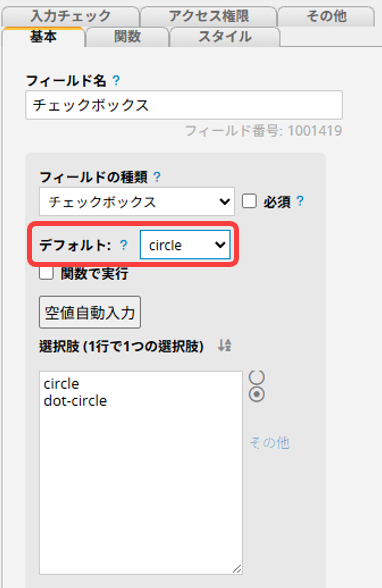Enable the 必須 checkbox
This screenshot has height=588, width=382.
tap(249, 201)
